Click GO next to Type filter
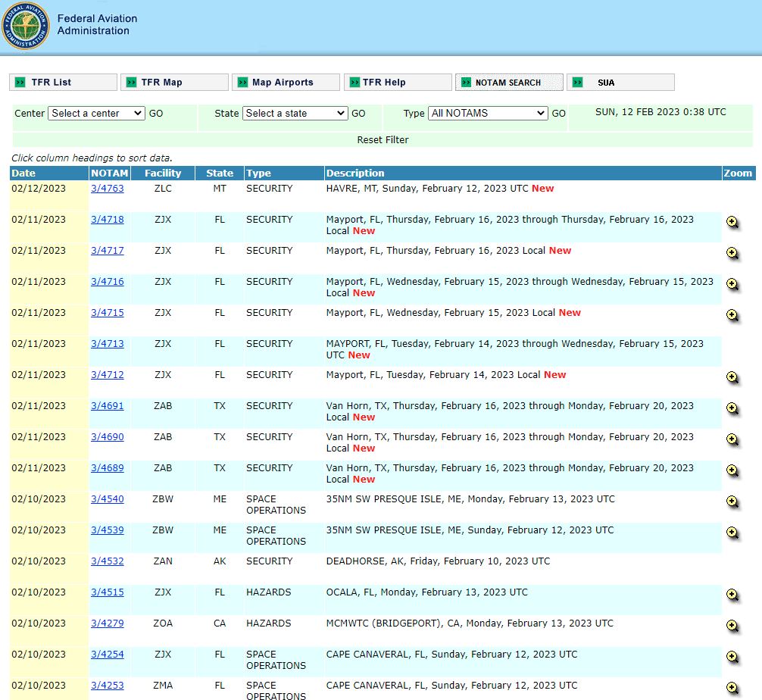The image size is (762, 700). click(x=558, y=114)
